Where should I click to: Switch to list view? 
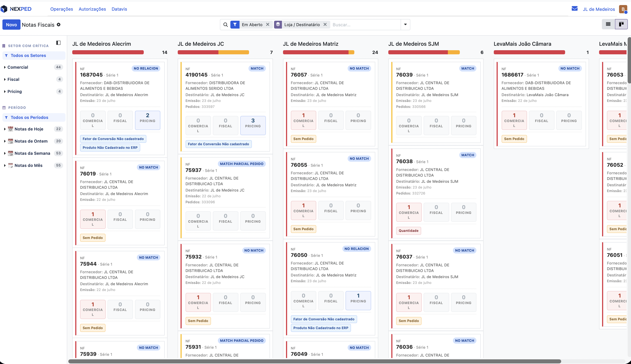(608, 24)
